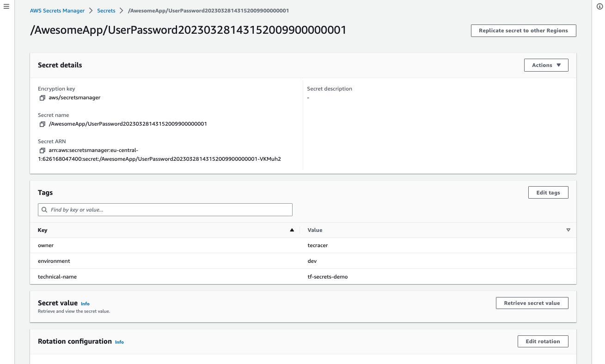Select the owner tag key
This screenshot has width=605, height=364.
[x=46, y=246]
